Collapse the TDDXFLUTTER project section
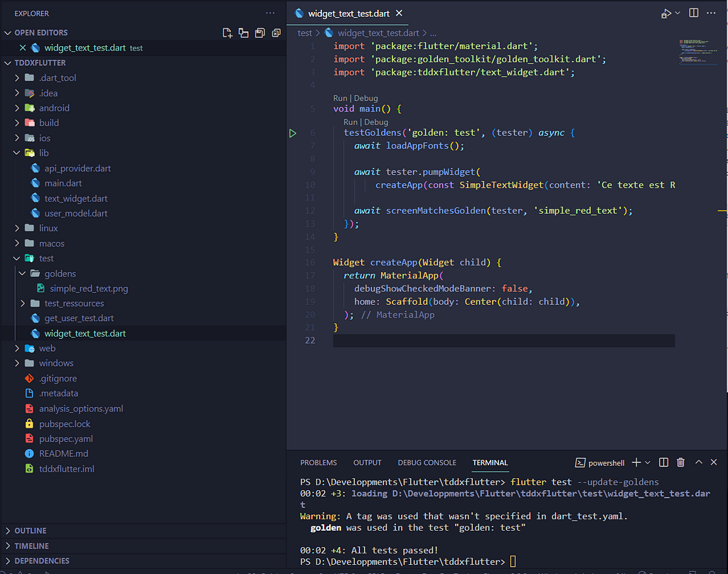Viewport: 728px width, 574px height. click(143, 63)
